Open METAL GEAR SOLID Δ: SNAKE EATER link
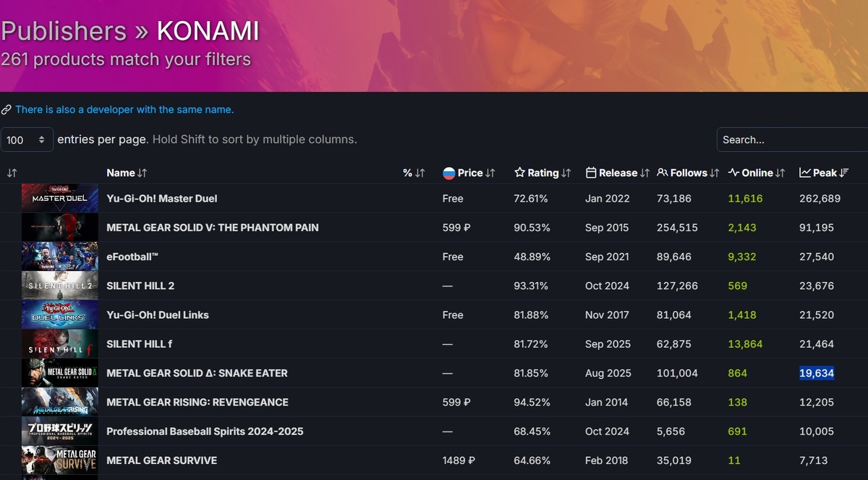Viewport: 868px width, 480px height. click(197, 373)
